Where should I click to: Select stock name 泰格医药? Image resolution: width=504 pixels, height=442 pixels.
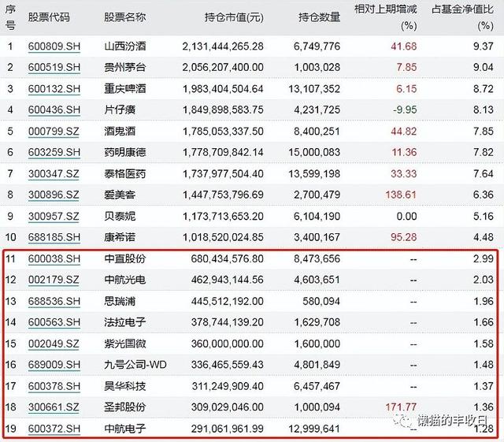tap(124, 173)
